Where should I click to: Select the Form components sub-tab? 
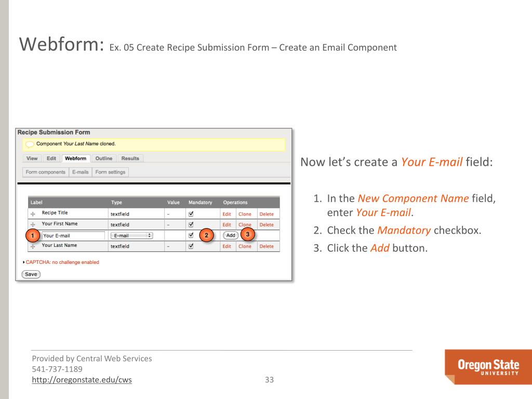(x=46, y=172)
